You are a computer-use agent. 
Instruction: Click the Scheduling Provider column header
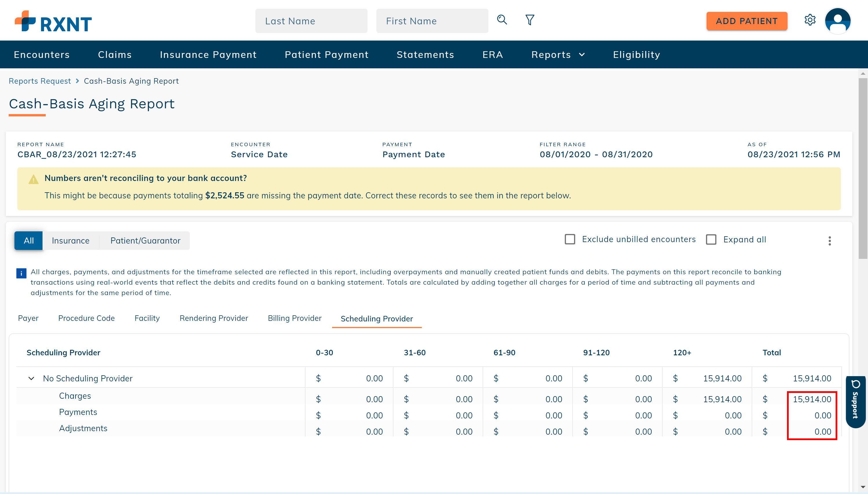point(63,352)
